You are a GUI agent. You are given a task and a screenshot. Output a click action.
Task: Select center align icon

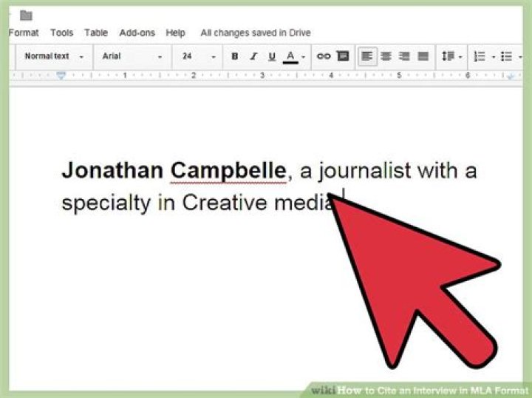pyautogui.click(x=386, y=56)
